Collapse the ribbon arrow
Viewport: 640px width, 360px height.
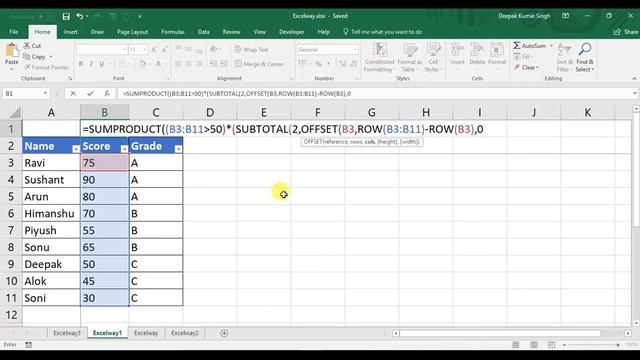[634, 78]
